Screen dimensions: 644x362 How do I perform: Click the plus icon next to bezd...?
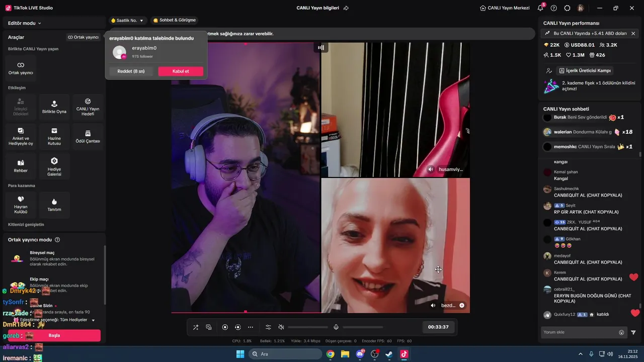462,305
